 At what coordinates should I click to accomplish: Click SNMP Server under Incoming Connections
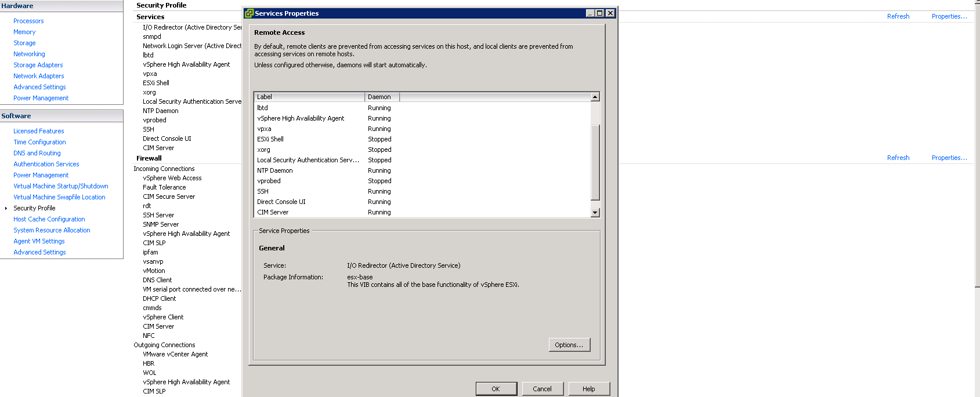tap(161, 224)
